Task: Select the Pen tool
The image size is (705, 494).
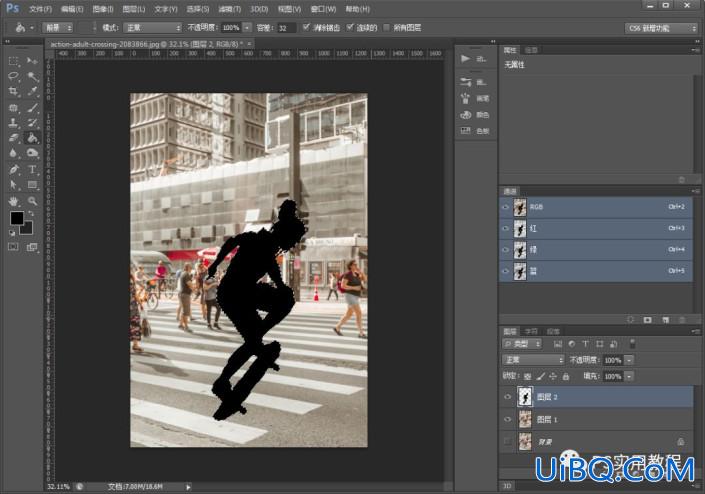Action: [13, 169]
